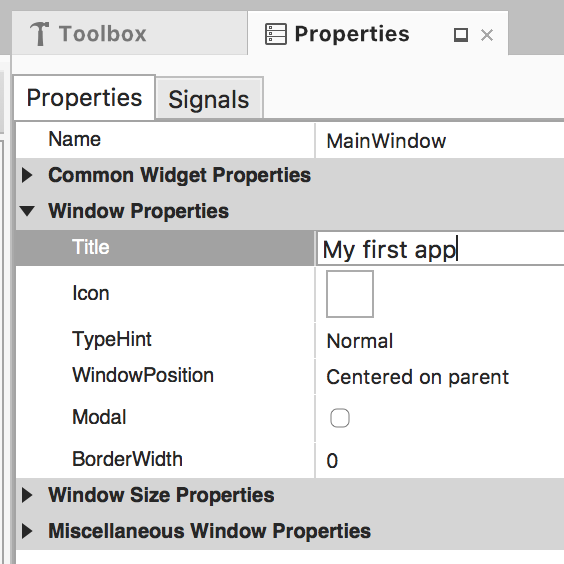Open the TypeHint Normal dropdown
The height and width of the screenshot is (564, 564).
[x=440, y=341]
